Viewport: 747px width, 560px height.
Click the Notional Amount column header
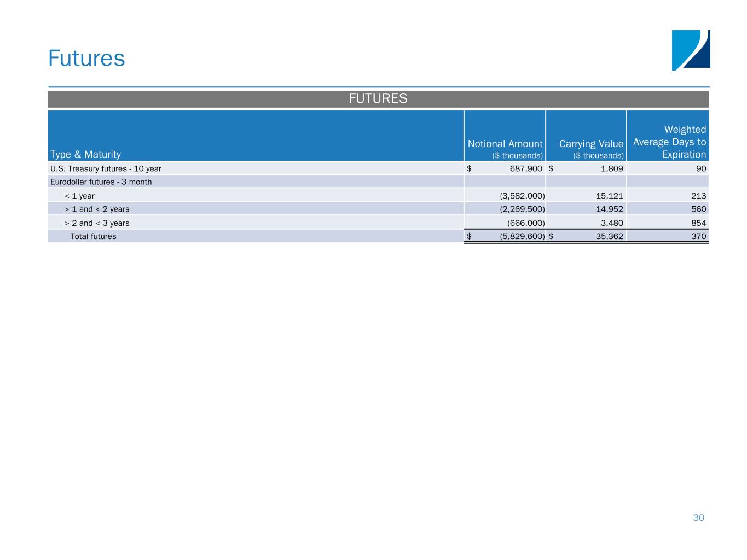pos(505,144)
